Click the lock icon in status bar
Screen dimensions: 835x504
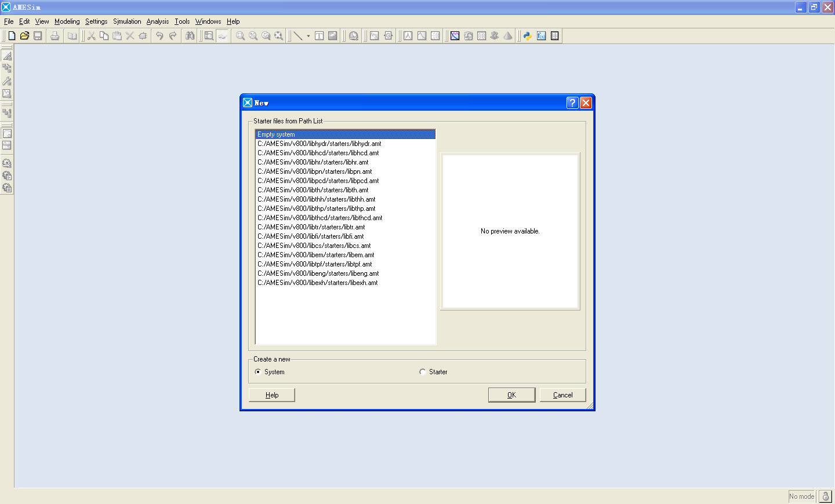826,496
